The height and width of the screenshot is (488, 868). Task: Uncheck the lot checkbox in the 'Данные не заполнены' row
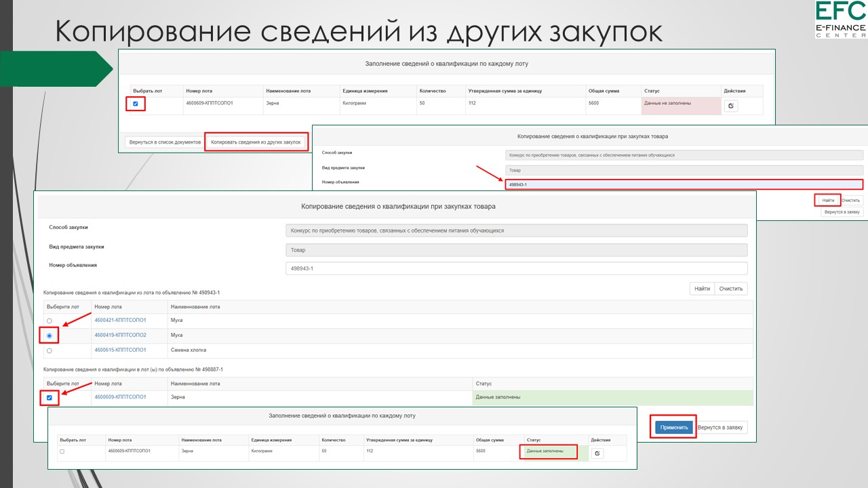click(x=136, y=104)
